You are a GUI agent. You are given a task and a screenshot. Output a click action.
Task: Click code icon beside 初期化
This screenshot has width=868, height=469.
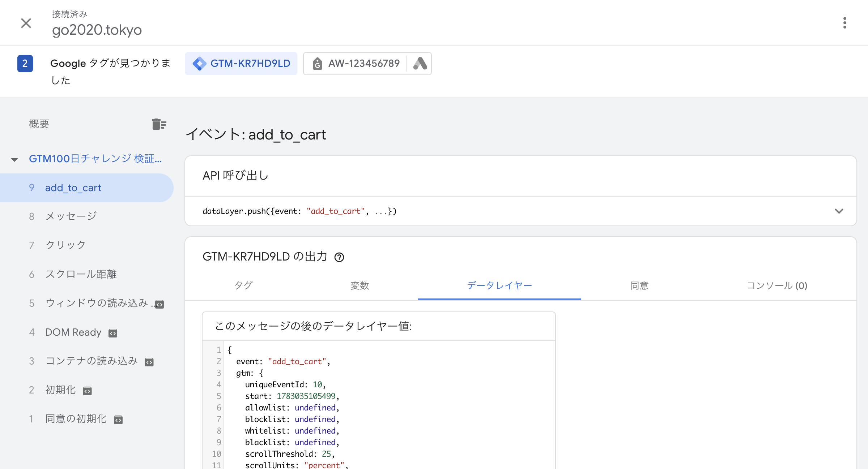point(87,391)
